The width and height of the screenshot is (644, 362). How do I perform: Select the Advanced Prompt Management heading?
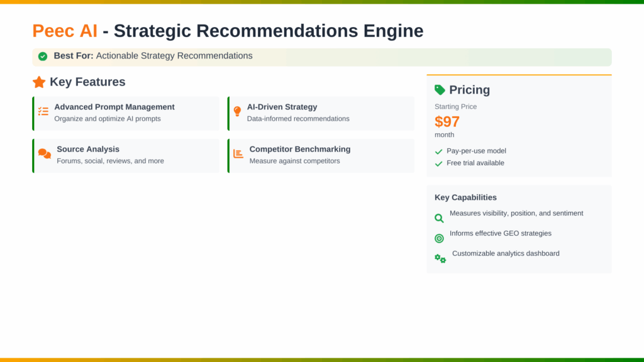114,107
